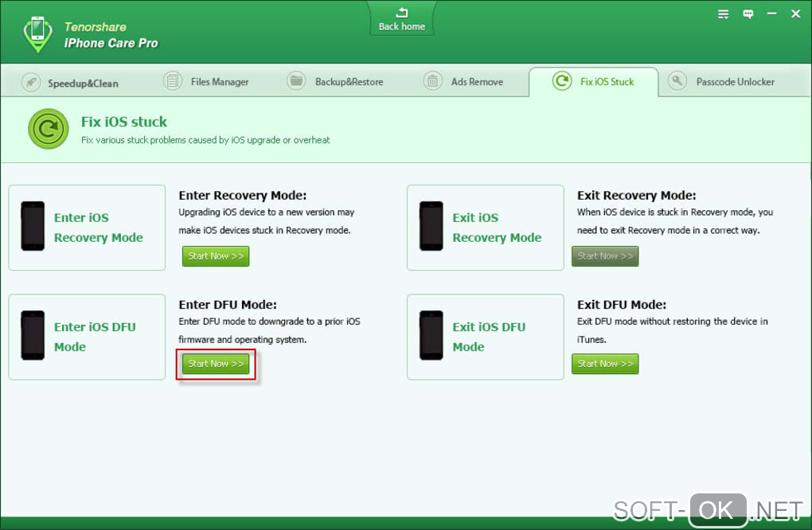Screen dimensions: 812x530
Task: Start Now under Enter Recovery Mode
Action: 216,256
